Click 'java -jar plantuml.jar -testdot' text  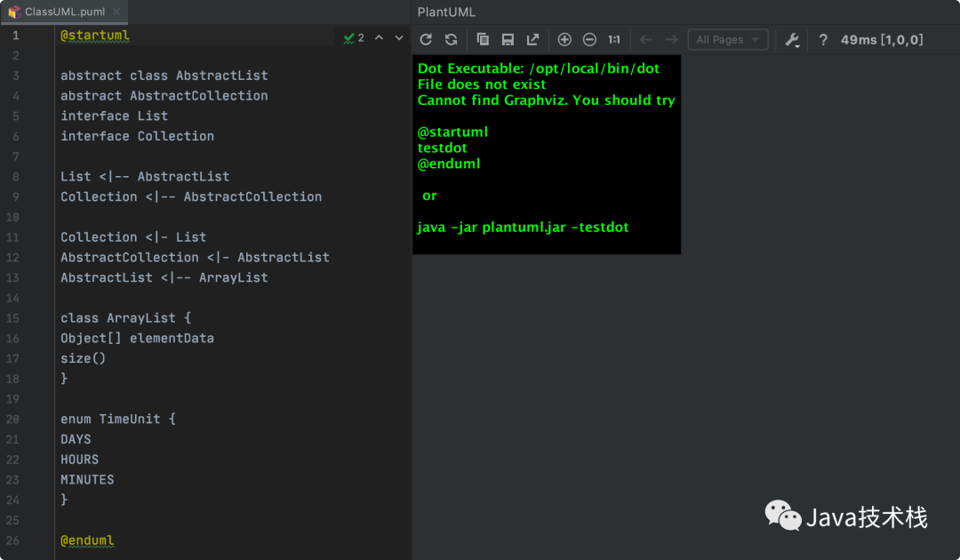coord(523,227)
